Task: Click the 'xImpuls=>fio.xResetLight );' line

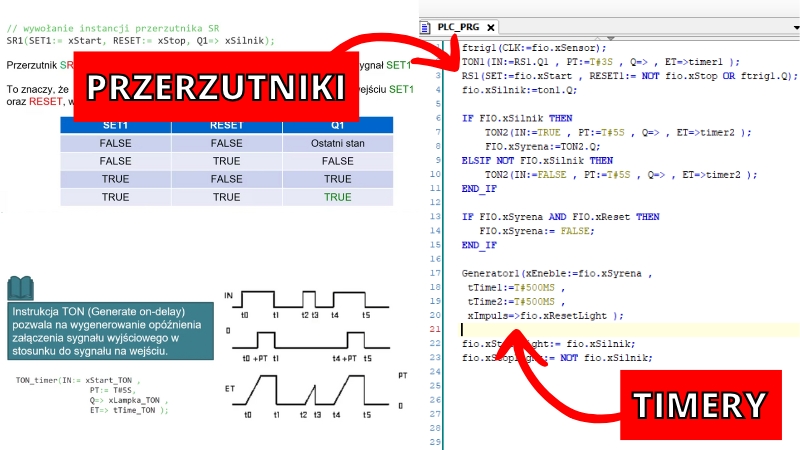Action: coord(545,316)
